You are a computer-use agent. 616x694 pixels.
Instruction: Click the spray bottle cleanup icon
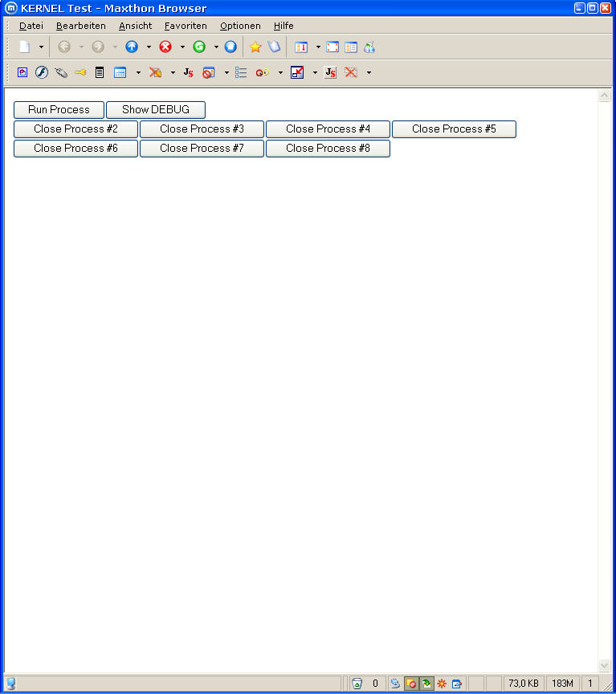point(369,47)
